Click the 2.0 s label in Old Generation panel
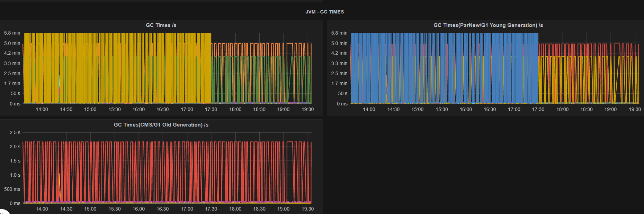644x214 pixels. [15, 147]
